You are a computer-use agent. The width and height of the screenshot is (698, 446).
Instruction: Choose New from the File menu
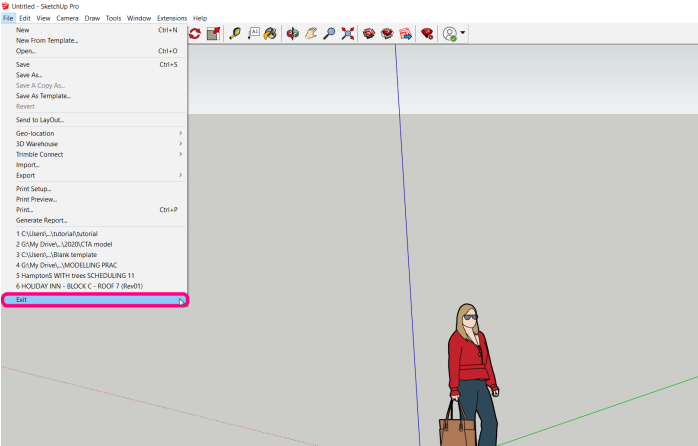pyautogui.click(x=94, y=30)
